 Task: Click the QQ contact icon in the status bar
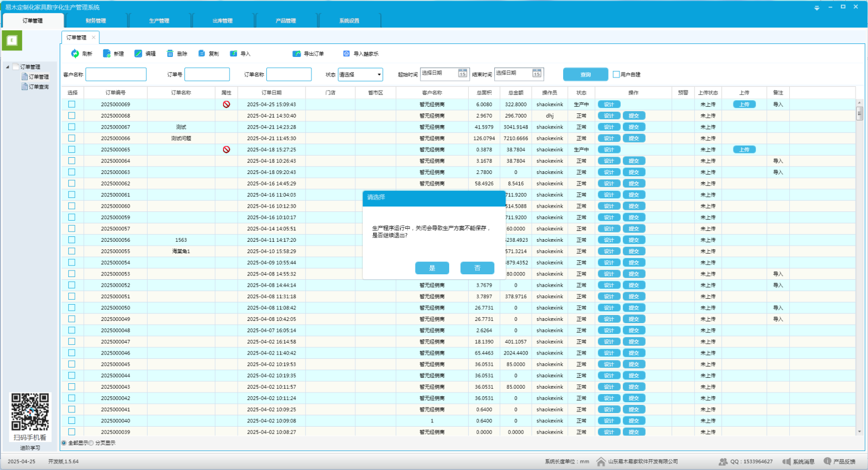coord(723,462)
